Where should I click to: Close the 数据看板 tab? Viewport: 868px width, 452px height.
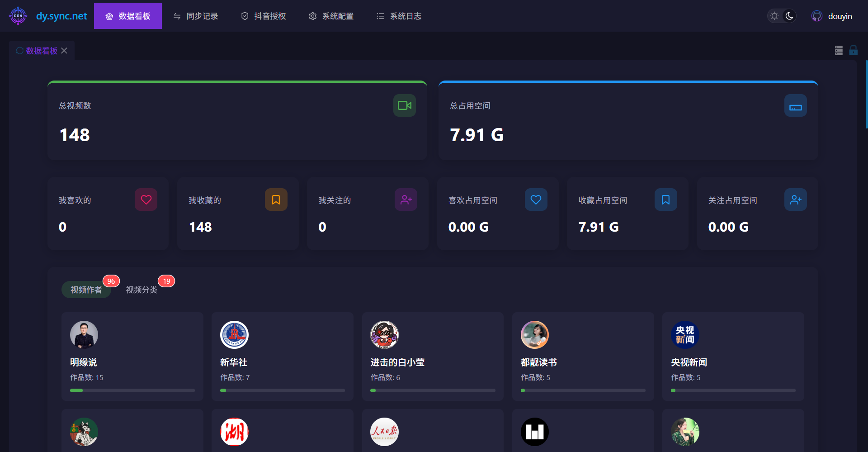pyautogui.click(x=64, y=51)
